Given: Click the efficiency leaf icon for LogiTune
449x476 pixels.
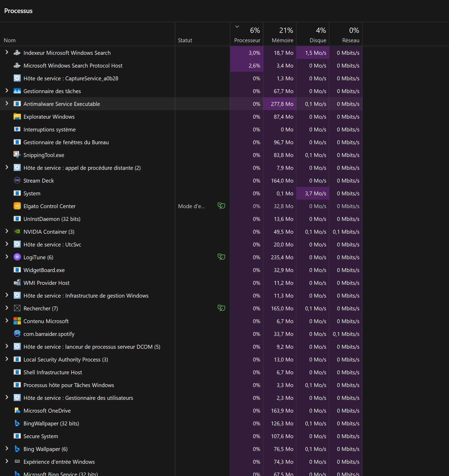Looking at the screenshot, I should [221, 257].
